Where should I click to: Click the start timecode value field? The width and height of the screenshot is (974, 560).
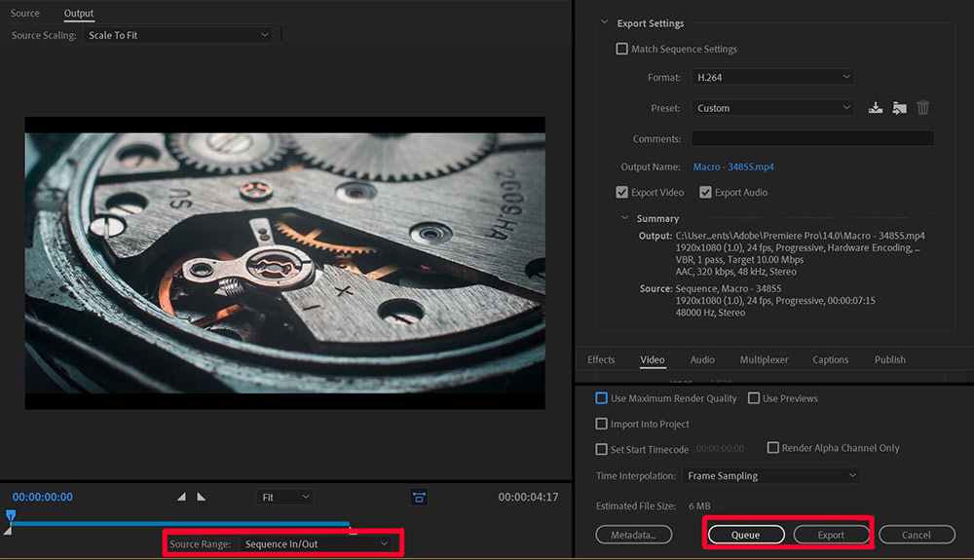coord(720,448)
